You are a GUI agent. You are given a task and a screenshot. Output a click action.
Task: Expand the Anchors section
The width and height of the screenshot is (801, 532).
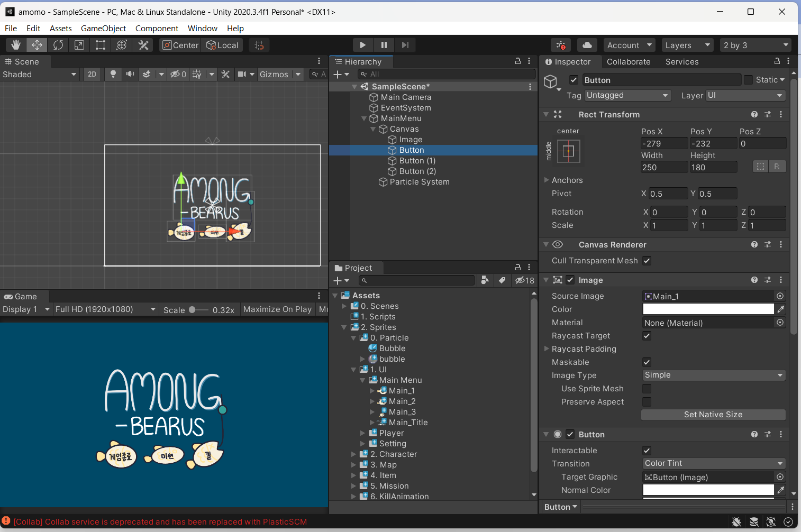547,180
